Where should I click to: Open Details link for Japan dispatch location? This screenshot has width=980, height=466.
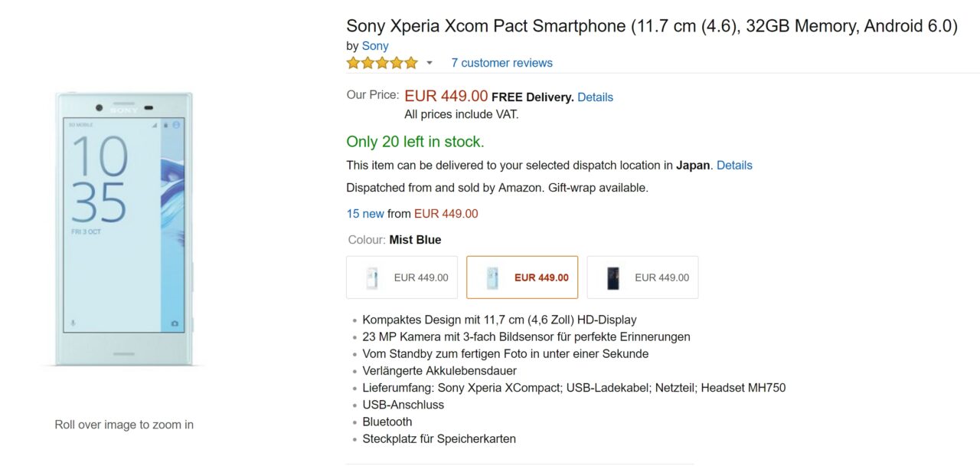tap(734, 166)
